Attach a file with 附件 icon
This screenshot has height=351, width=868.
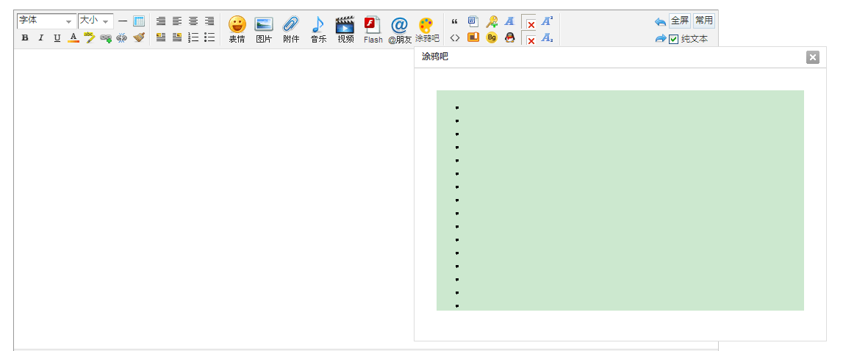click(x=291, y=29)
